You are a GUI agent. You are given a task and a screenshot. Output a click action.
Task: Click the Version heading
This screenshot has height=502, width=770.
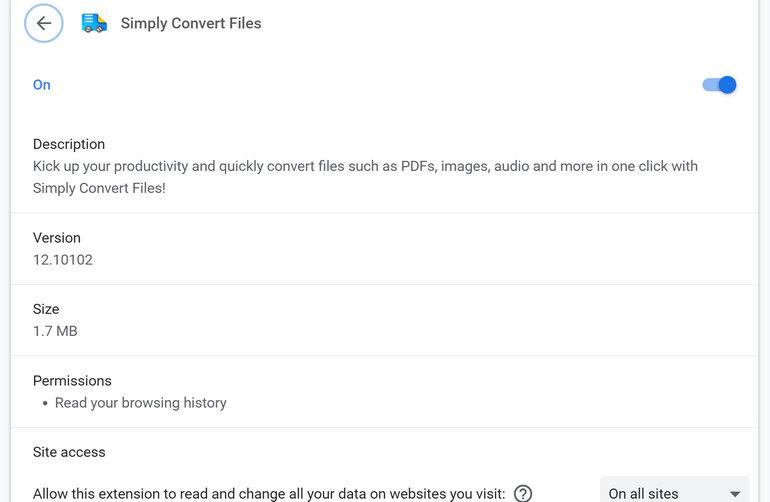click(x=57, y=238)
